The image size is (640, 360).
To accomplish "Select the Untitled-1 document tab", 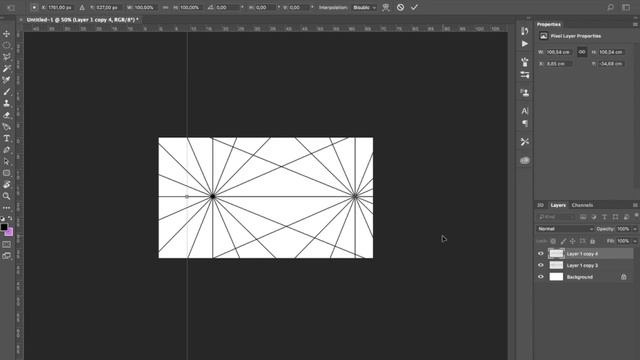I will (x=82, y=20).
